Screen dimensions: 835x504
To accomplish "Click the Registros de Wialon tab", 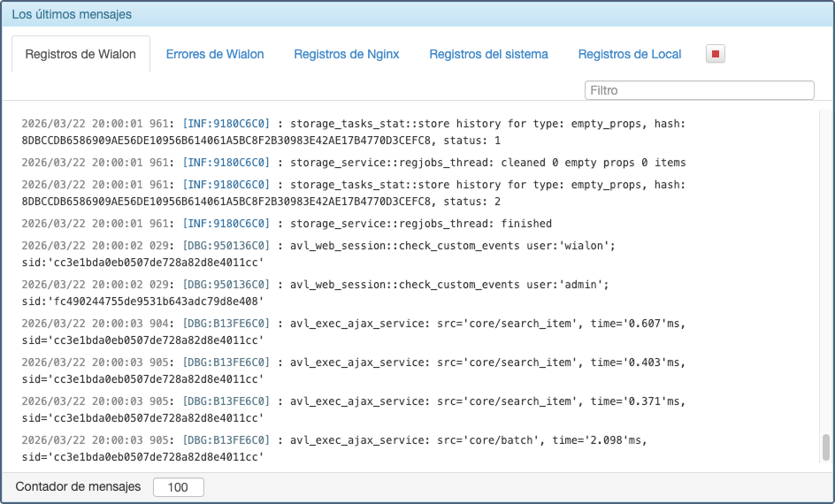I will click(80, 54).
